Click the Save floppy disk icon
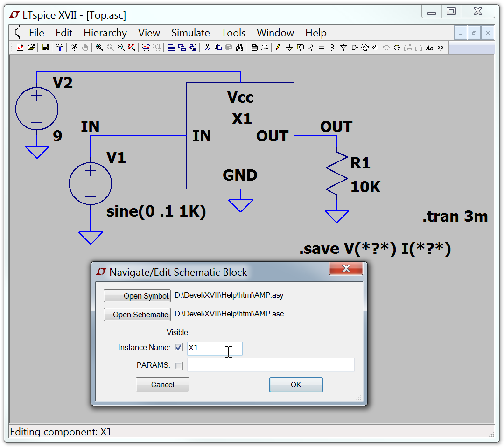504x448 pixels. point(45,47)
